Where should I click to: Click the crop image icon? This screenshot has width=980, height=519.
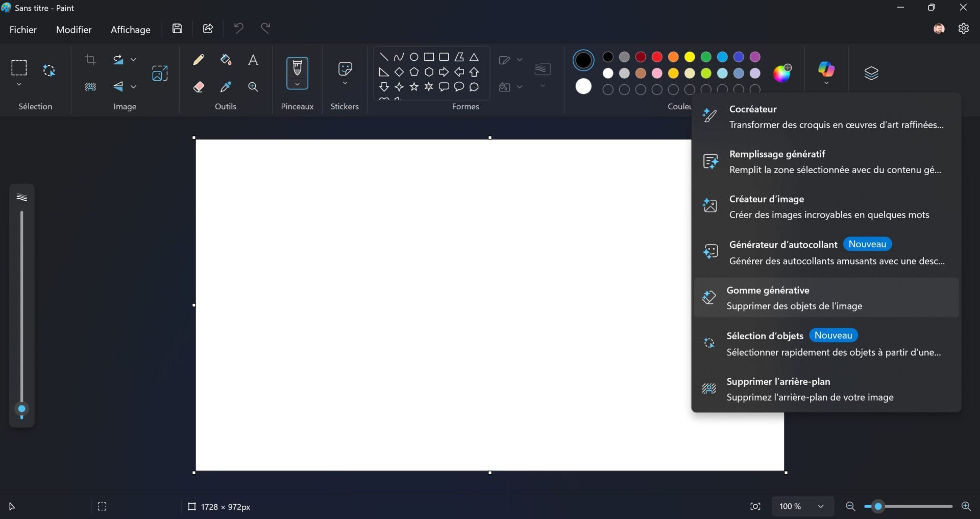(x=90, y=60)
